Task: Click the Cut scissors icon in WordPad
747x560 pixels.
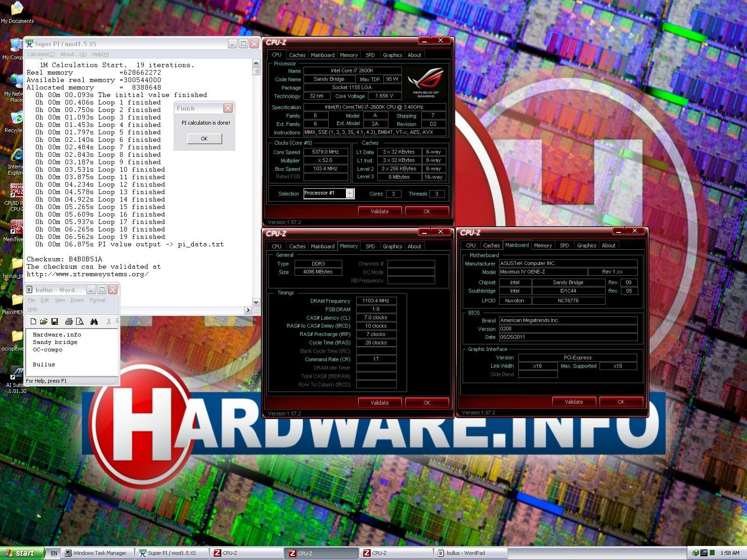Action: [x=109, y=322]
